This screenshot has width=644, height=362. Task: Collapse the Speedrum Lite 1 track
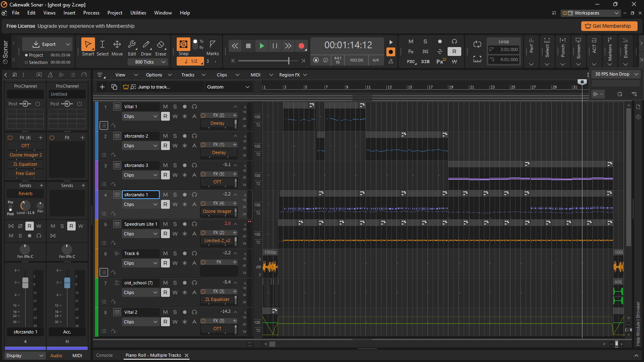(x=235, y=224)
